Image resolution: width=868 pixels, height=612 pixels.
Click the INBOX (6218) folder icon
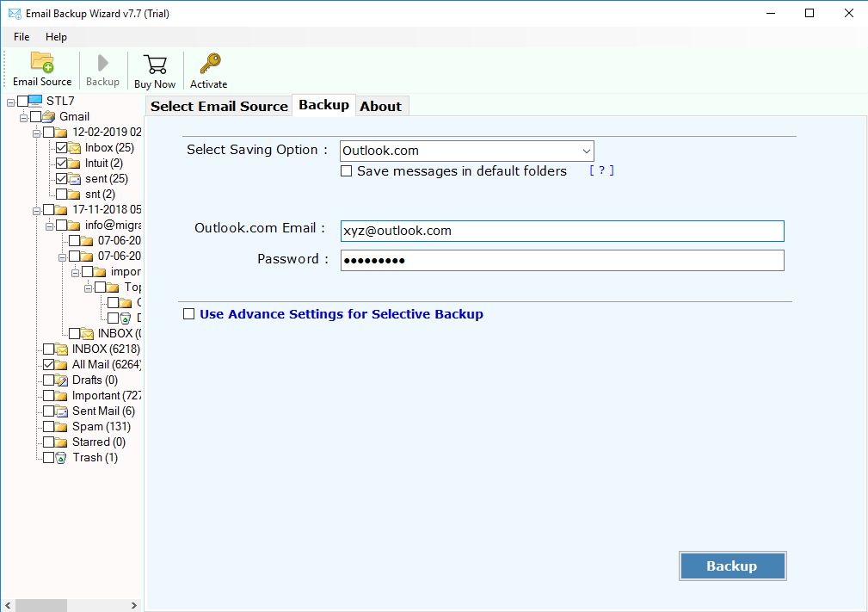pos(61,349)
